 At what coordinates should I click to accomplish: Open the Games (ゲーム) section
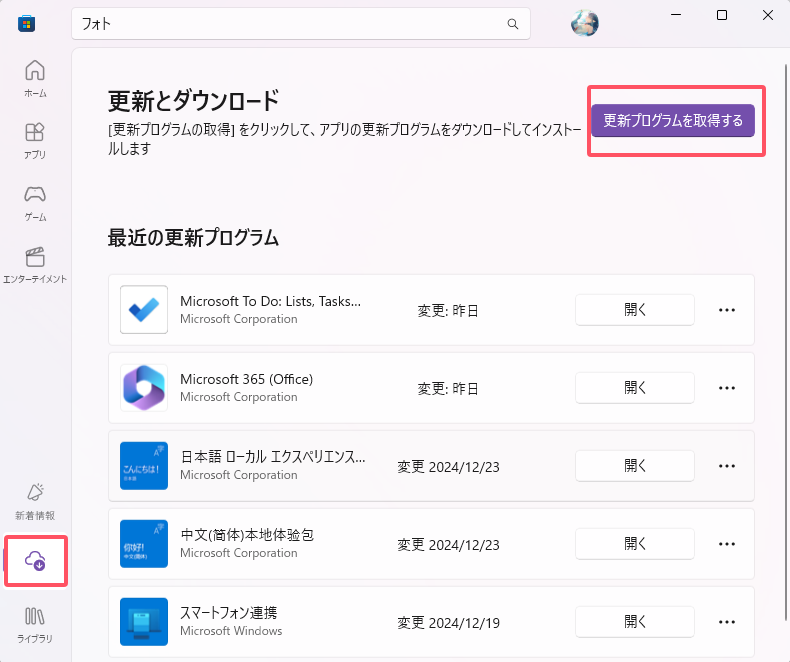tap(35, 203)
